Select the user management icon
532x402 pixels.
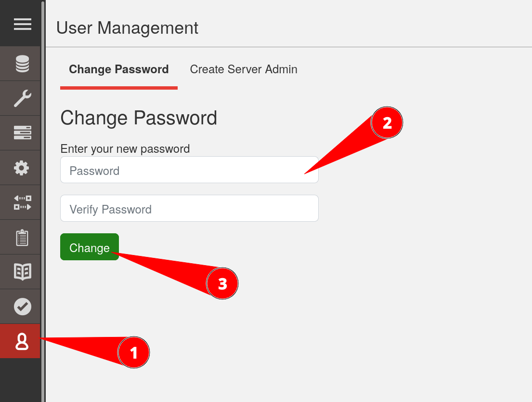click(22, 341)
